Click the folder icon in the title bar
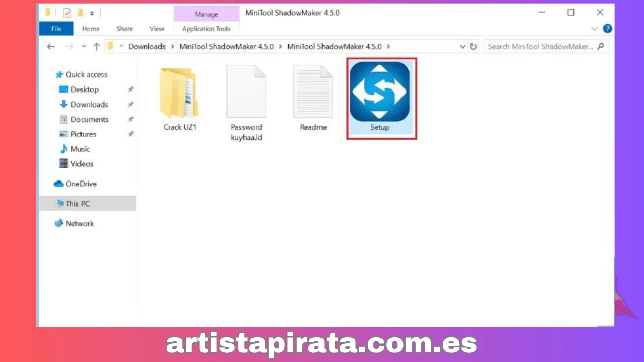Viewport: 644px width, 362px height. point(47,12)
